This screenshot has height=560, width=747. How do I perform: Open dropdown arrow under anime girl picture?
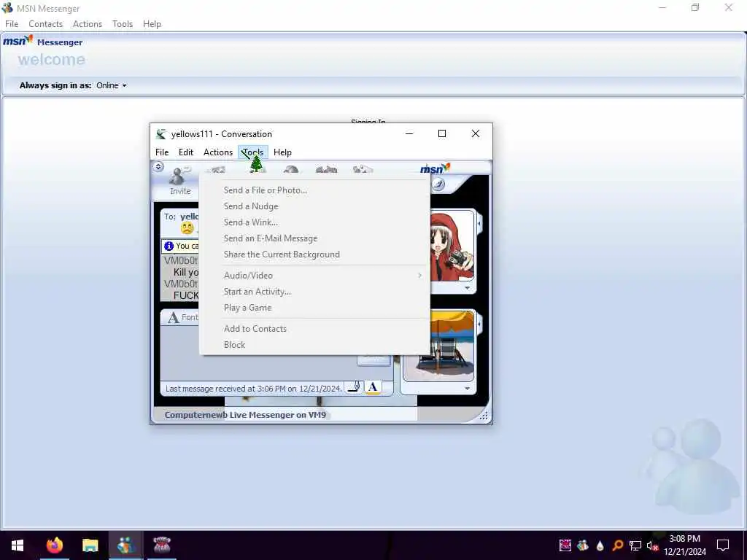click(x=467, y=288)
